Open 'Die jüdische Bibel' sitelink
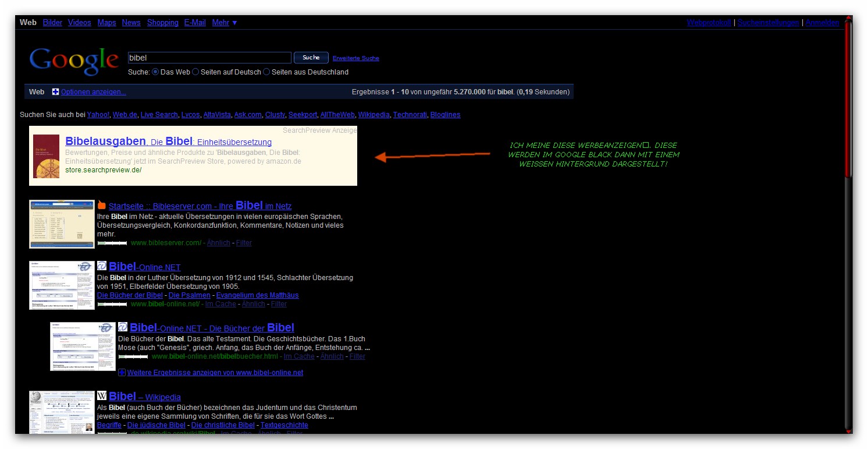 point(156,425)
